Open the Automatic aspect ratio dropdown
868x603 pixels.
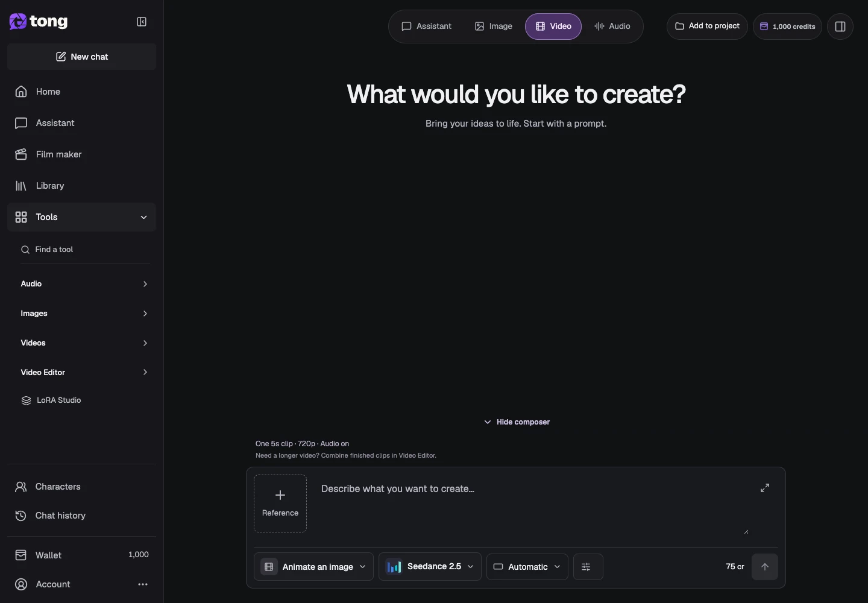(527, 567)
